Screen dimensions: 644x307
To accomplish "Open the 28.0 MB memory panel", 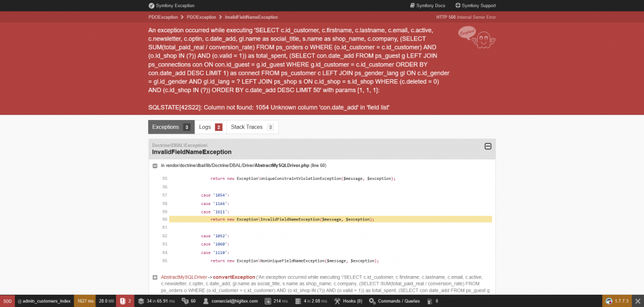I will [106, 301].
